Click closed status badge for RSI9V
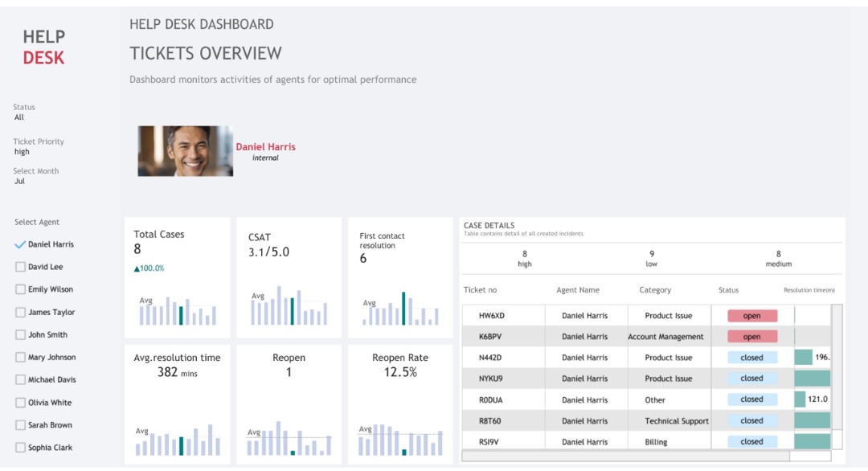 point(752,442)
